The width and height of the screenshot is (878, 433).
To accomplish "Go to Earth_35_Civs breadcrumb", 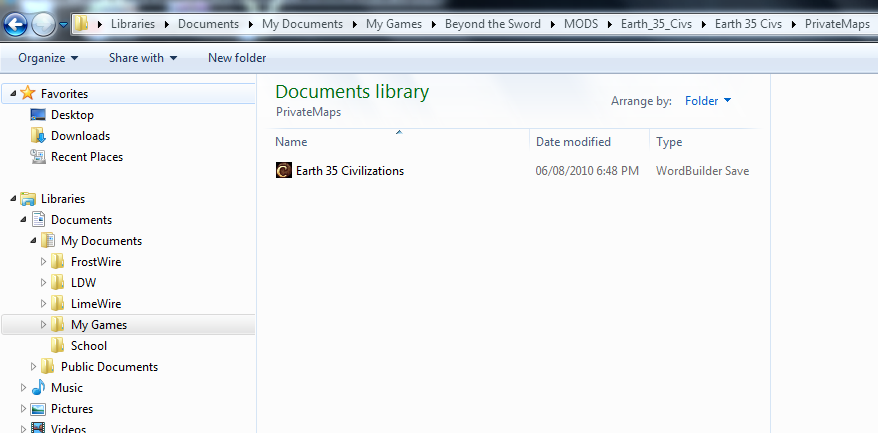I will click(x=656, y=24).
